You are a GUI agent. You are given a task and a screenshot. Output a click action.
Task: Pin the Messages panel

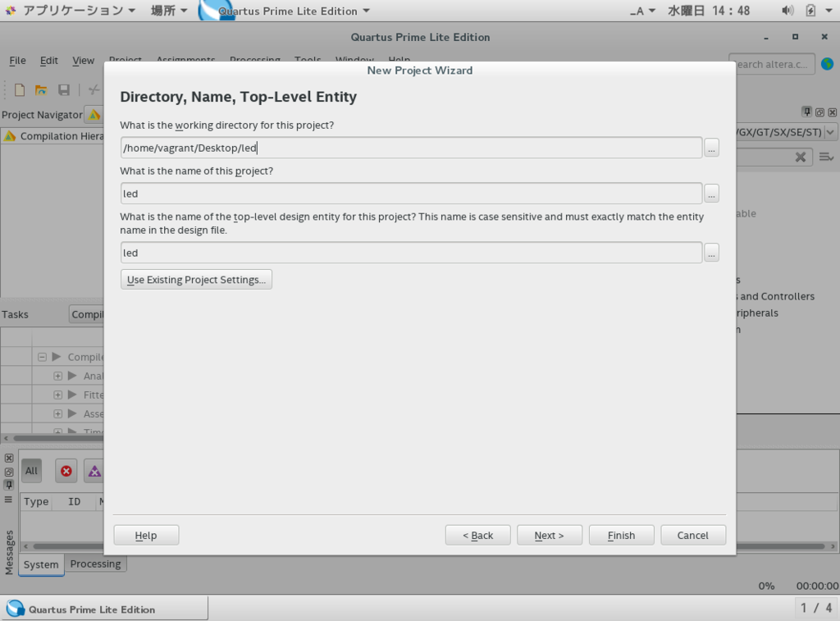[x=9, y=485]
